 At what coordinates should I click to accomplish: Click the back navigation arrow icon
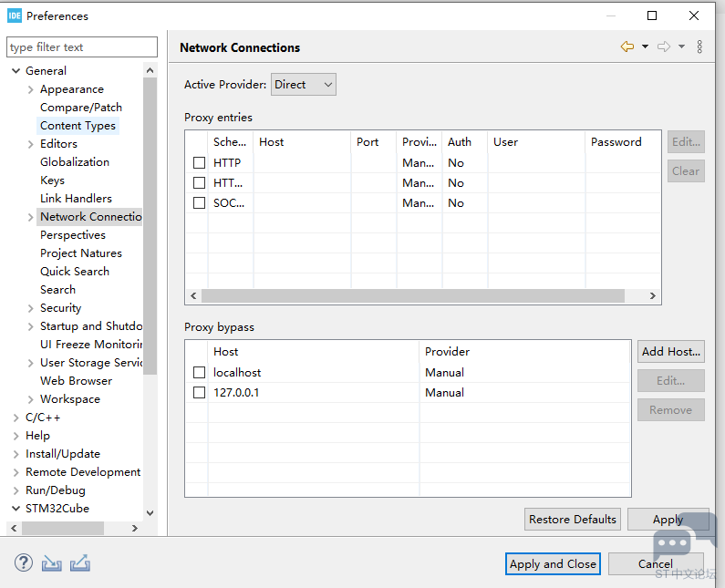(x=627, y=46)
